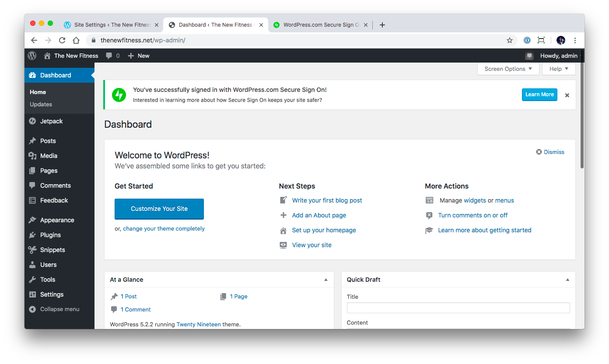
Task: Click the Media icon in the sidebar
Action: coord(32,156)
